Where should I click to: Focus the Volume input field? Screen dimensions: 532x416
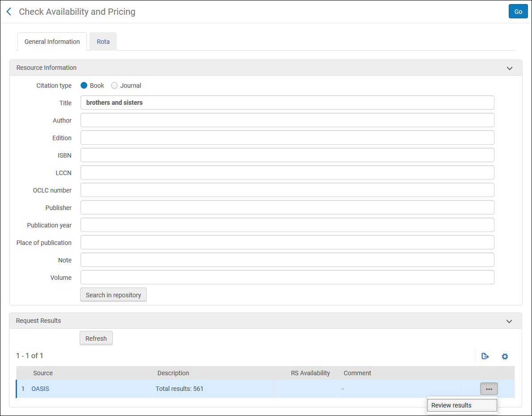(287, 278)
